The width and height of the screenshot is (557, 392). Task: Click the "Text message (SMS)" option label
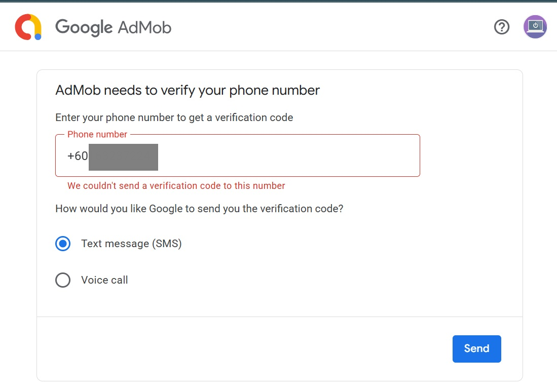coord(131,244)
